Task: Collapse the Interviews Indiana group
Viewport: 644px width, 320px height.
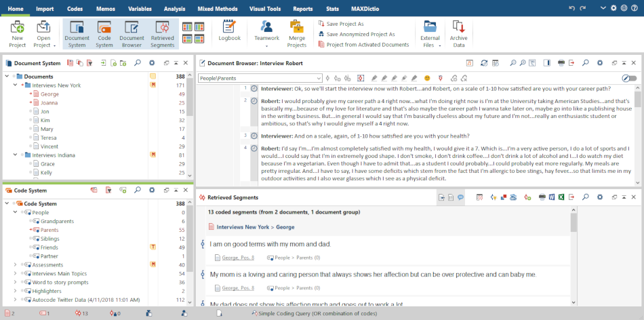Action: tap(15, 155)
